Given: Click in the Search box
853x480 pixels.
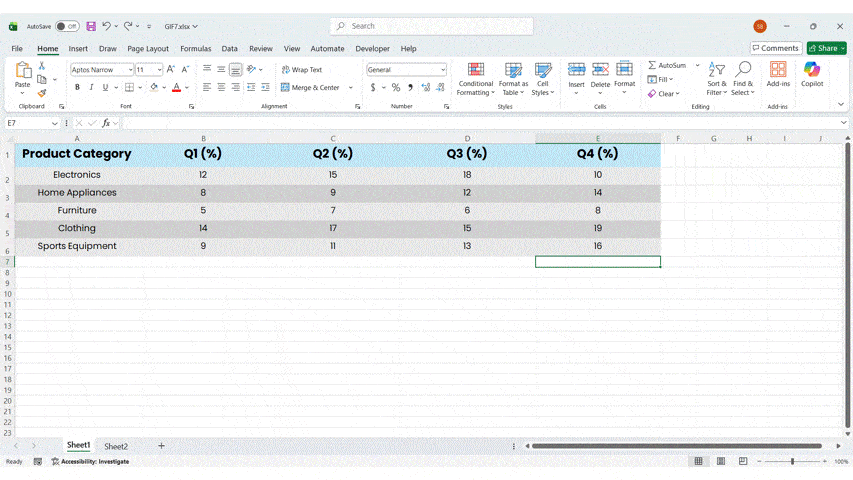Looking at the screenshot, I should pyautogui.click(x=431, y=26).
